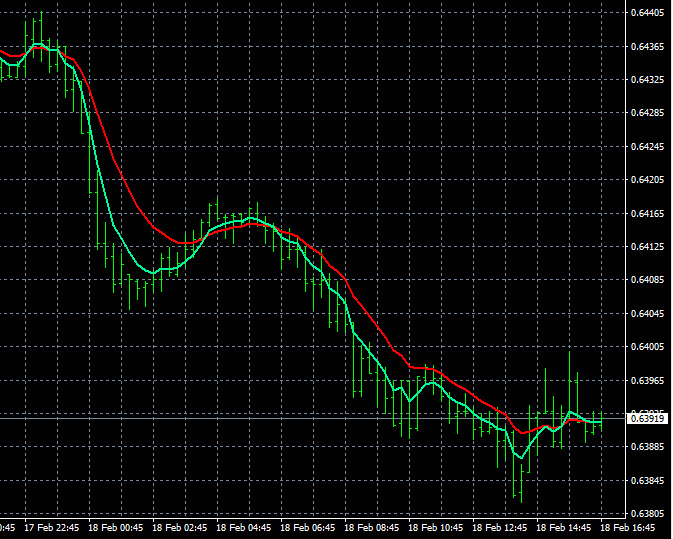The height and width of the screenshot is (539, 673).
Task: Select the 18 Feb 10:45 time label
Action: 435,527
